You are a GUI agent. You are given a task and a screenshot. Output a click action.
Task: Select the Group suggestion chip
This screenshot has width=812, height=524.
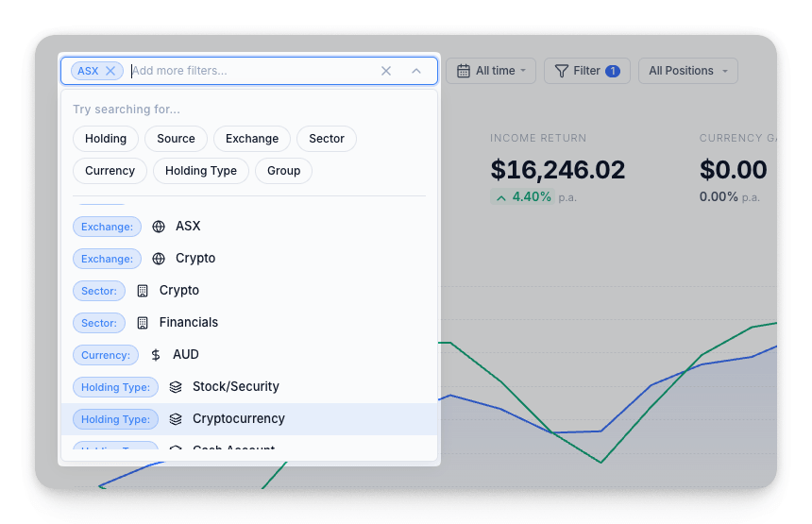point(284,171)
